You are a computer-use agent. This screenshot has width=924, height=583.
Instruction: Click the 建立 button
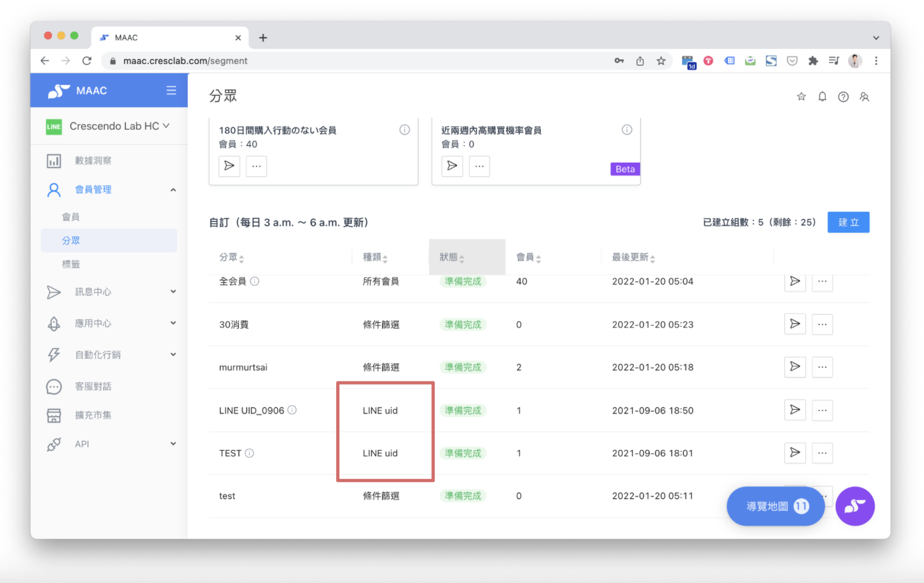point(848,222)
